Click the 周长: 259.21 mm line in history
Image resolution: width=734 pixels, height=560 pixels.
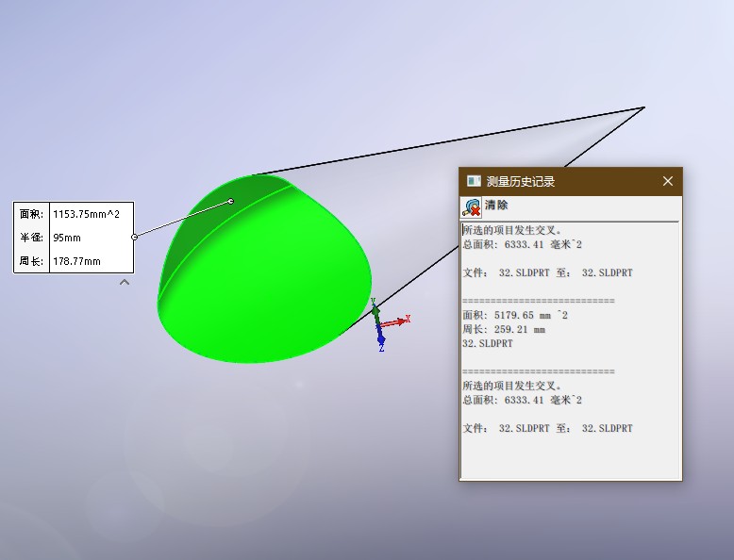pyautogui.click(x=504, y=330)
